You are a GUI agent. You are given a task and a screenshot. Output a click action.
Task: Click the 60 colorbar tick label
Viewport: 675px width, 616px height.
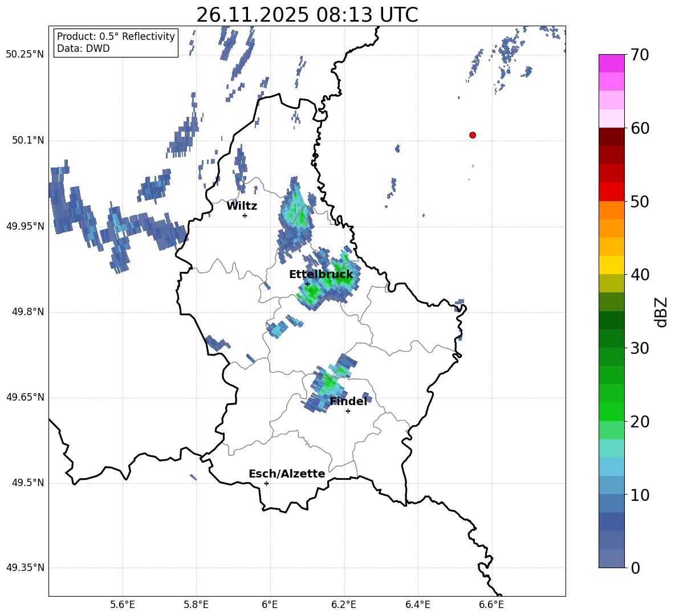point(640,128)
